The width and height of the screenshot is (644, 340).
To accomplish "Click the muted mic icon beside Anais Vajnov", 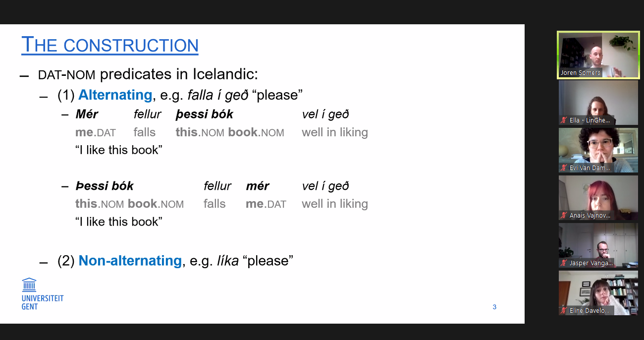I will click(x=564, y=216).
